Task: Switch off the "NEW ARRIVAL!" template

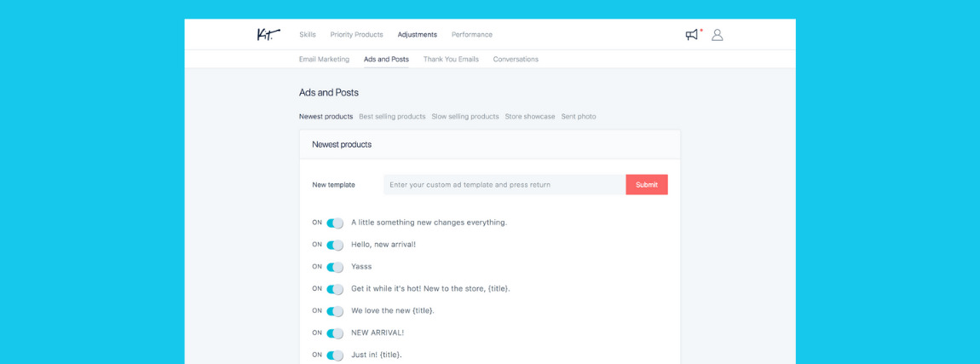Action: (335, 333)
